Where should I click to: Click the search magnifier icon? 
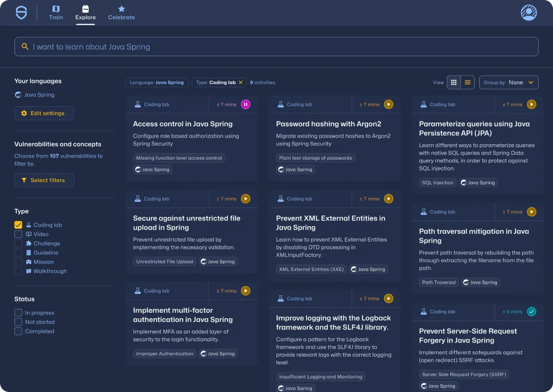click(25, 47)
